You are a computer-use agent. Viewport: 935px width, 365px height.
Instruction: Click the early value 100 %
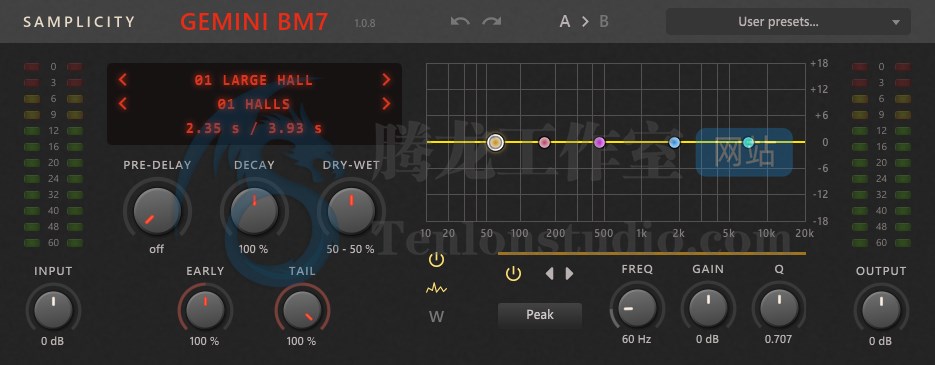tap(205, 341)
